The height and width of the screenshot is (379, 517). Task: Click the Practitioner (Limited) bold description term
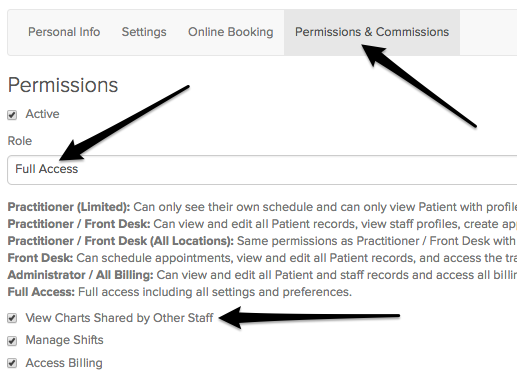(69, 207)
